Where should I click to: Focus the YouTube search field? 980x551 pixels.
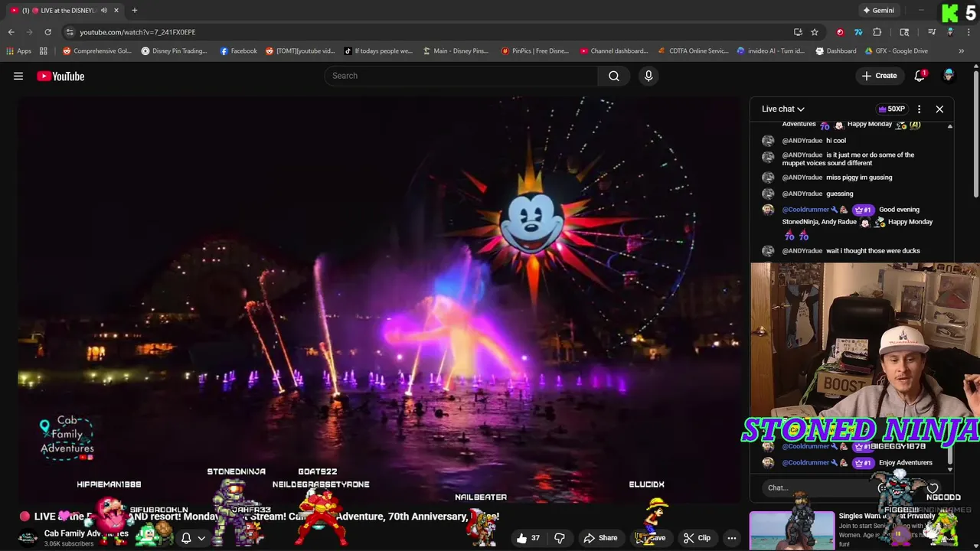461,76
